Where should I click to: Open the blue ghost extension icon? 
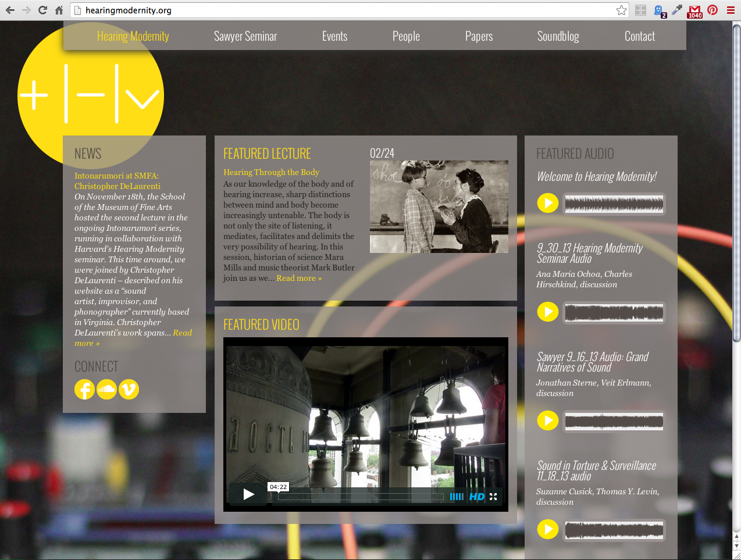click(659, 10)
